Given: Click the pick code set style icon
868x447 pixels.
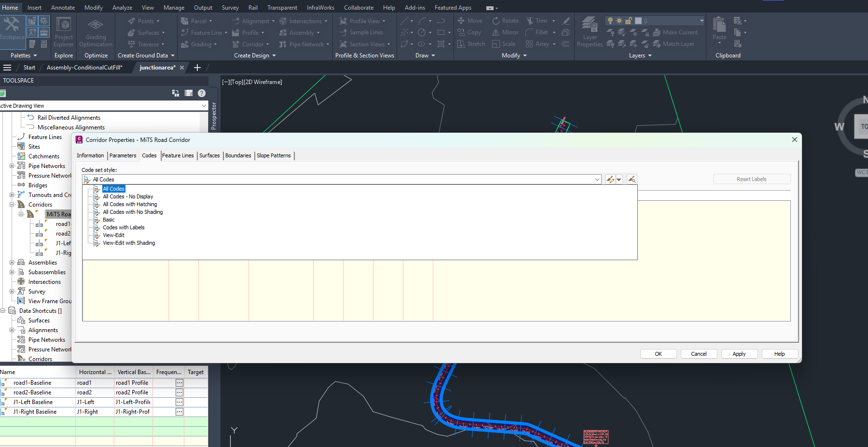Looking at the screenshot, I should click(632, 180).
